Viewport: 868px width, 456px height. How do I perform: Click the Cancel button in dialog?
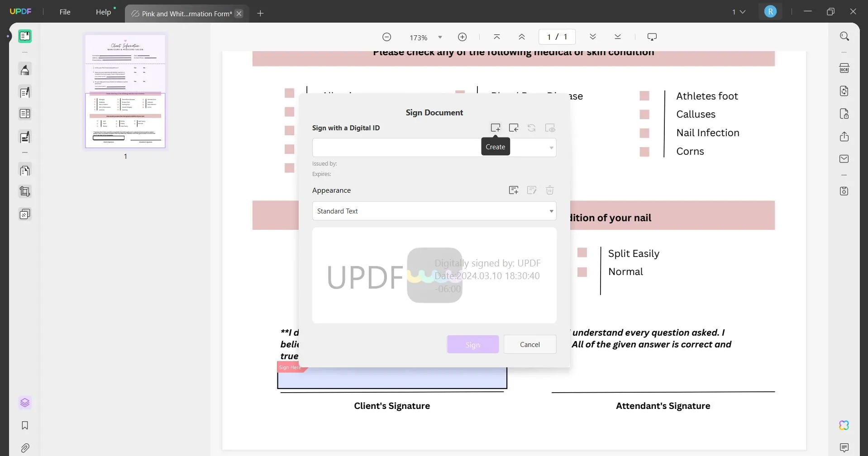click(529, 345)
